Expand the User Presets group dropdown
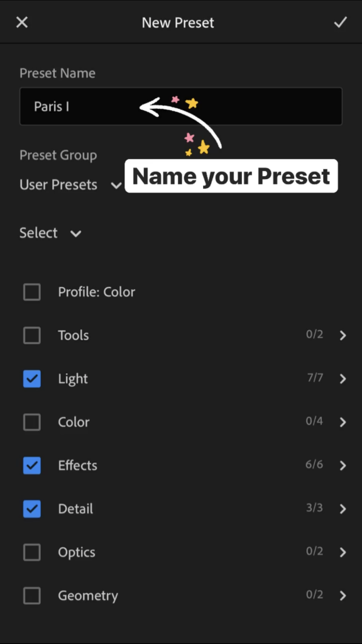This screenshot has height=644, width=362. [x=70, y=185]
